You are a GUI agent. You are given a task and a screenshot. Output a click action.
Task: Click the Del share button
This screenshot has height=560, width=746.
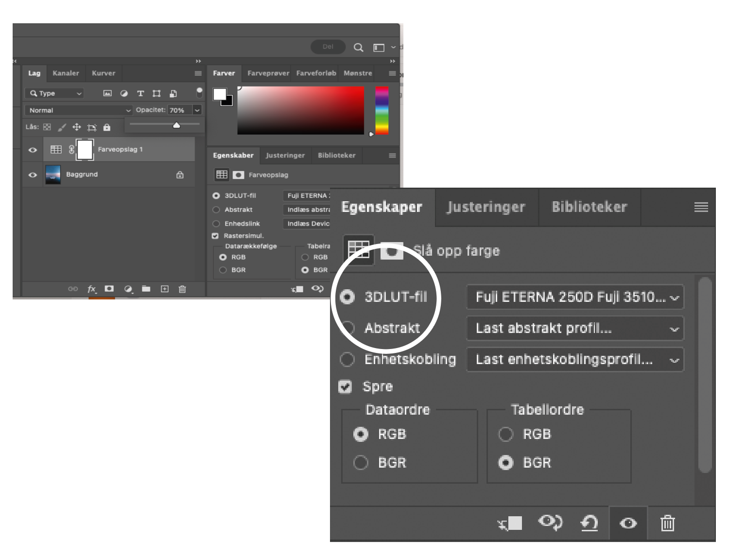coord(328,47)
